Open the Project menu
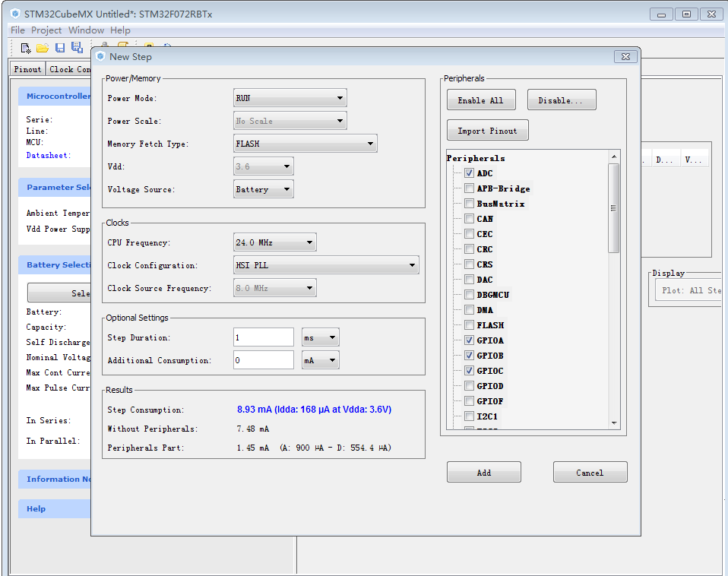Screen dimensions: 728x576 (46, 30)
